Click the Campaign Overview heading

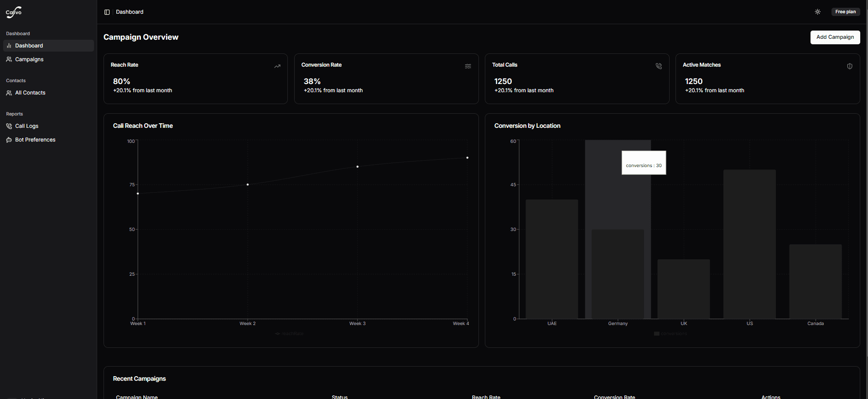point(141,37)
